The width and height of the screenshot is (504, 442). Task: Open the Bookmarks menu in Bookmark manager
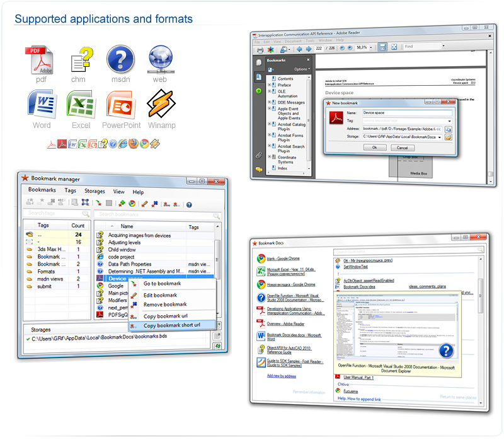[42, 190]
